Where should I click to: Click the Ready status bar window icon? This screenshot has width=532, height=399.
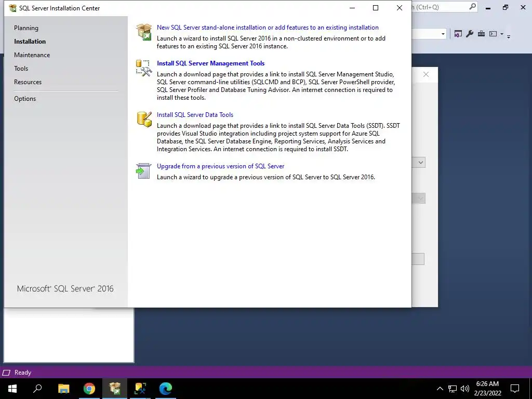click(6, 373)
